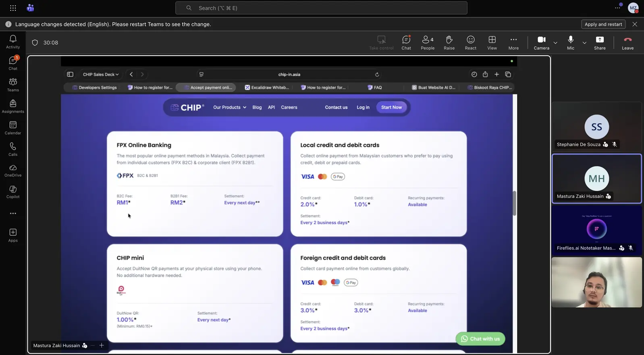This screenshot has width=644, height=355.
Task: Open the Chat with us WhatsApp button
Action: pyautogui.click(x=480, y=339)
